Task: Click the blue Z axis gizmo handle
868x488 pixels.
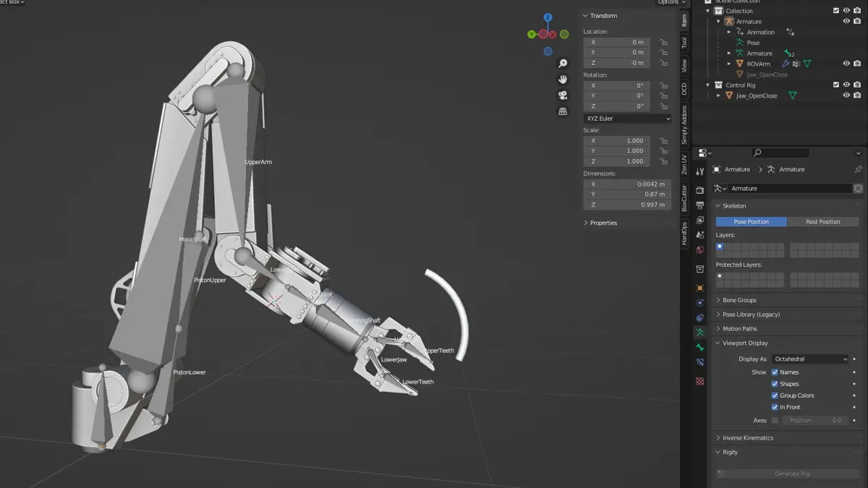Action: coord(548,17)
